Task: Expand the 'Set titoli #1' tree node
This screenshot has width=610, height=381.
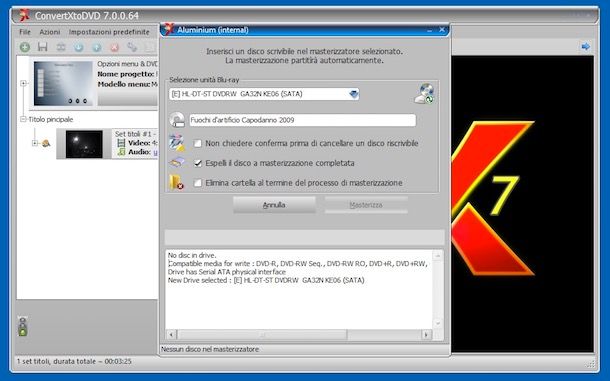Action: coord(35,143)
